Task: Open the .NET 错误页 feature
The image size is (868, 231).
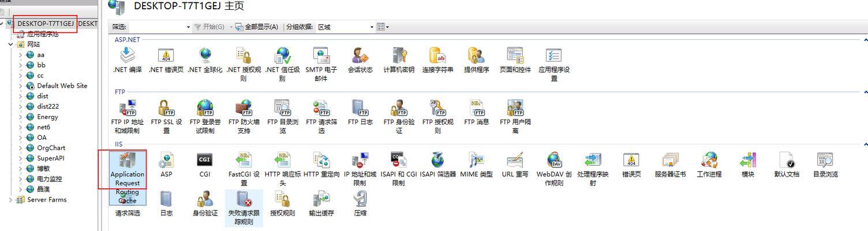Action: 166,61
